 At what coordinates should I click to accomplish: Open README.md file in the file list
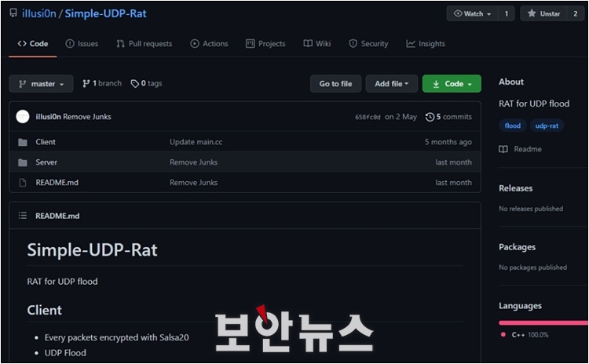click(x=57, y=182)
